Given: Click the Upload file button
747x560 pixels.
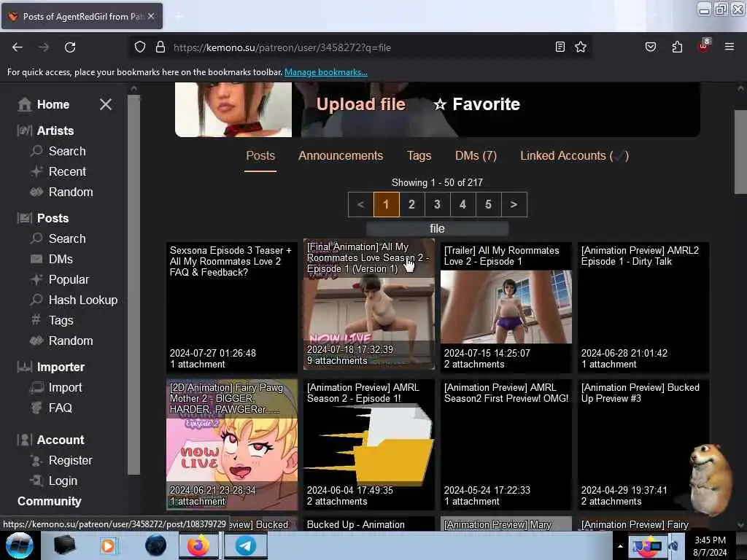Looking at the screenshot, I should [360, 104].
